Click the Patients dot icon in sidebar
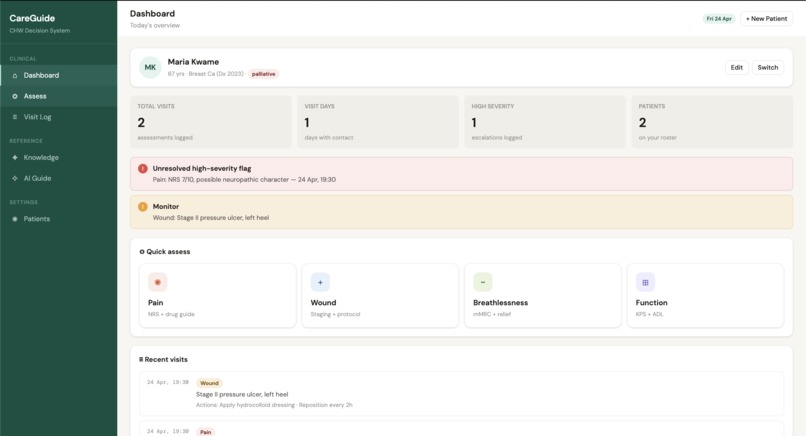The height and width of the screenshot is (436, 806). point(14,219)
